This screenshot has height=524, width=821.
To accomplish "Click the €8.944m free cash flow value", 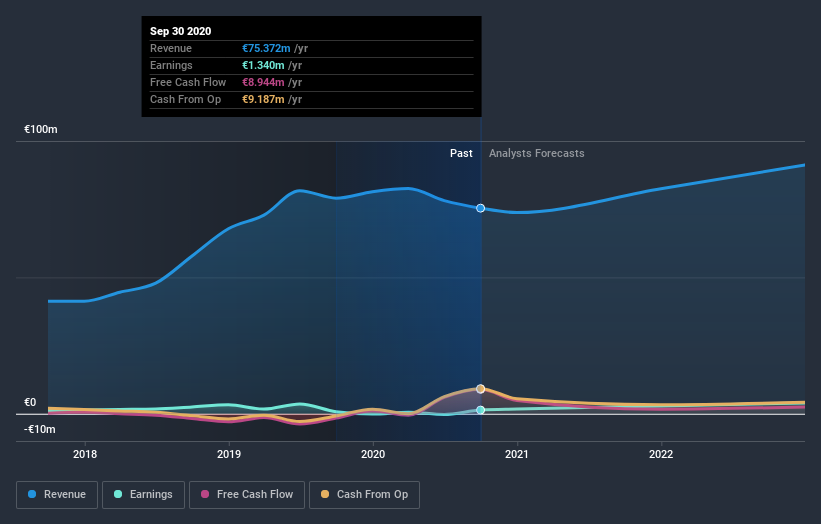I will [x=263, y=82].
